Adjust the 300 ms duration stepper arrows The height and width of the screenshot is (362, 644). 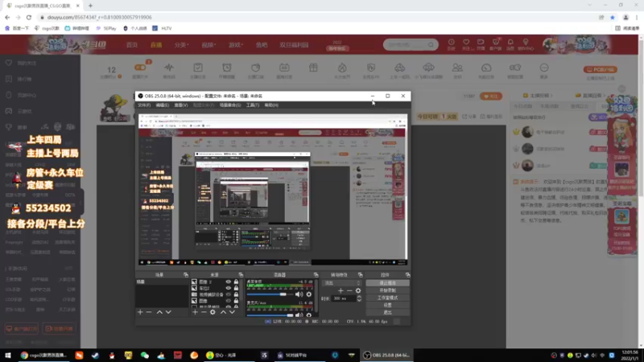tap(359, 298)
